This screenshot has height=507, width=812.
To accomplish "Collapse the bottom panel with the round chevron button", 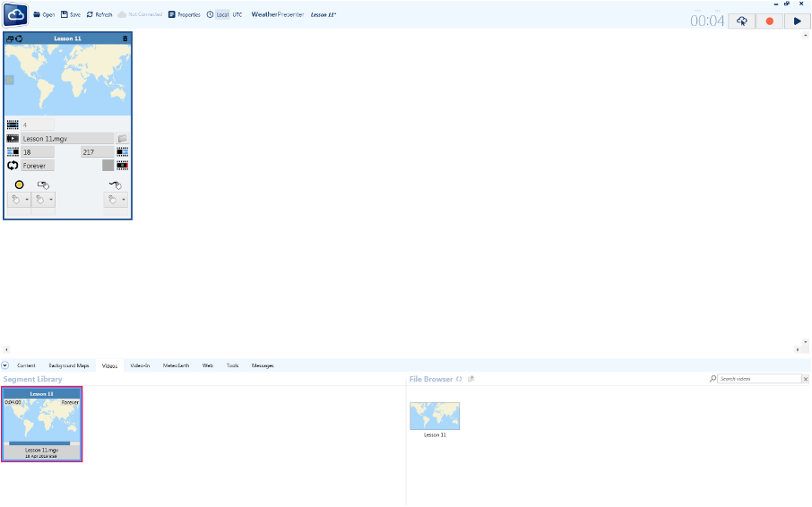I will [x=5, y=365].
